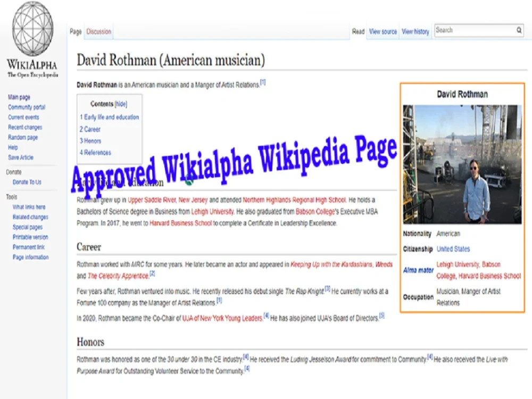Open Special pages link
The height and width of the screenshot is (399, 532).
tap(28, 227)
